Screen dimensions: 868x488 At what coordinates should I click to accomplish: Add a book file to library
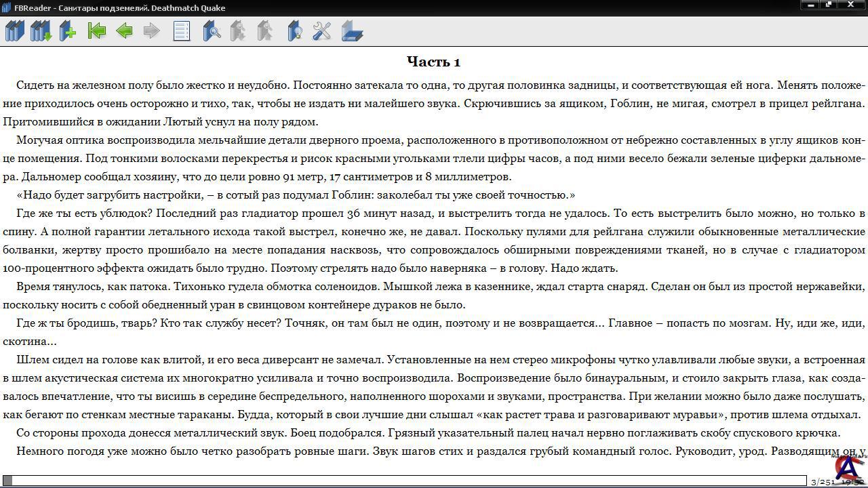pyautogui.click(x=68, y=31)
